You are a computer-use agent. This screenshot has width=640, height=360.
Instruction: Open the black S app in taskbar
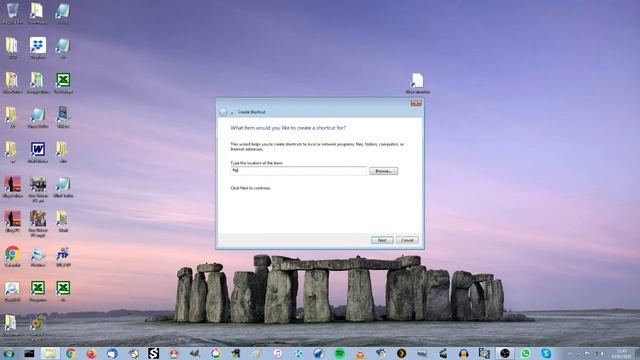click(x=153, y=353)
